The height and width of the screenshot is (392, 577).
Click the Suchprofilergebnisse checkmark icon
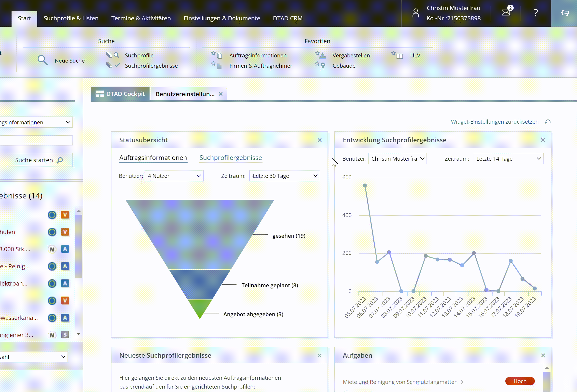(x=113, y=65)
